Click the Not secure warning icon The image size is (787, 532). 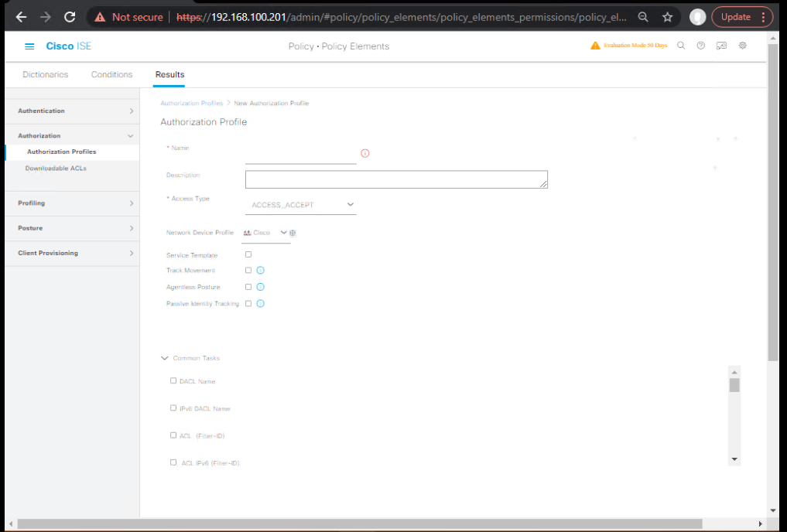tap(100, 17)
